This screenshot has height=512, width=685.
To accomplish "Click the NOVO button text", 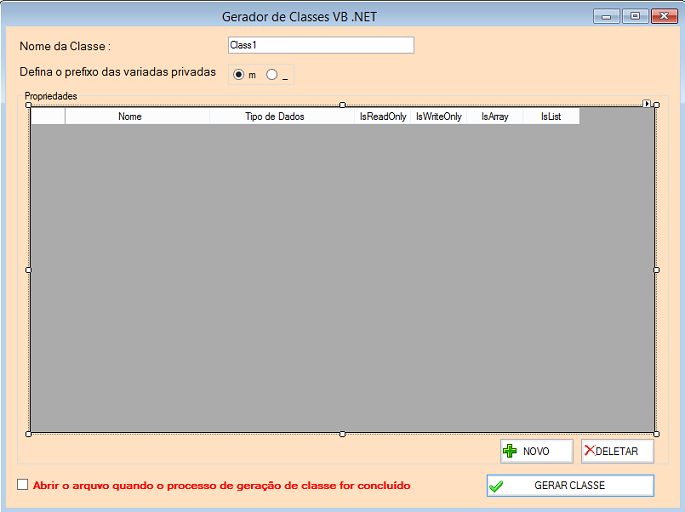I will coord(536,451).
